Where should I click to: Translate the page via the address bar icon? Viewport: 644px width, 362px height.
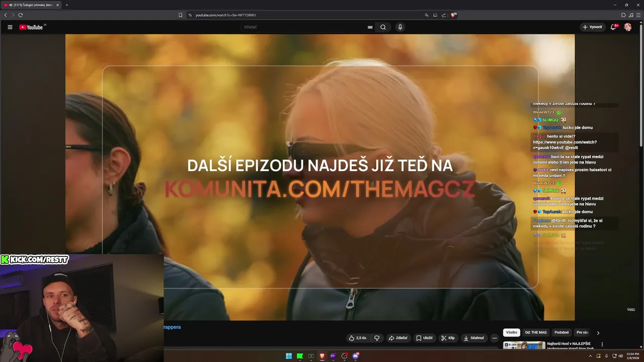coord(427,15)
